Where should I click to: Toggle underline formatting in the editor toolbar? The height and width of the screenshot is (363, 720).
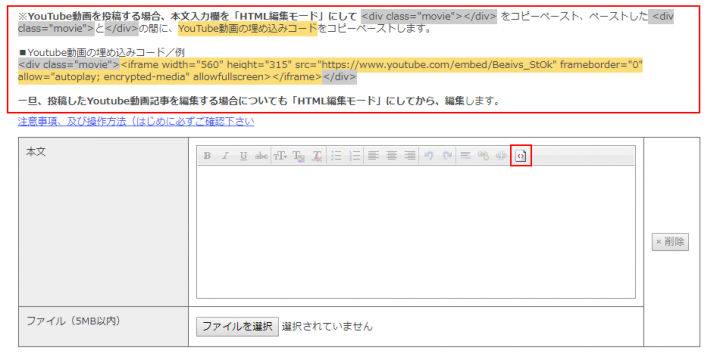[x=243, y=156]
